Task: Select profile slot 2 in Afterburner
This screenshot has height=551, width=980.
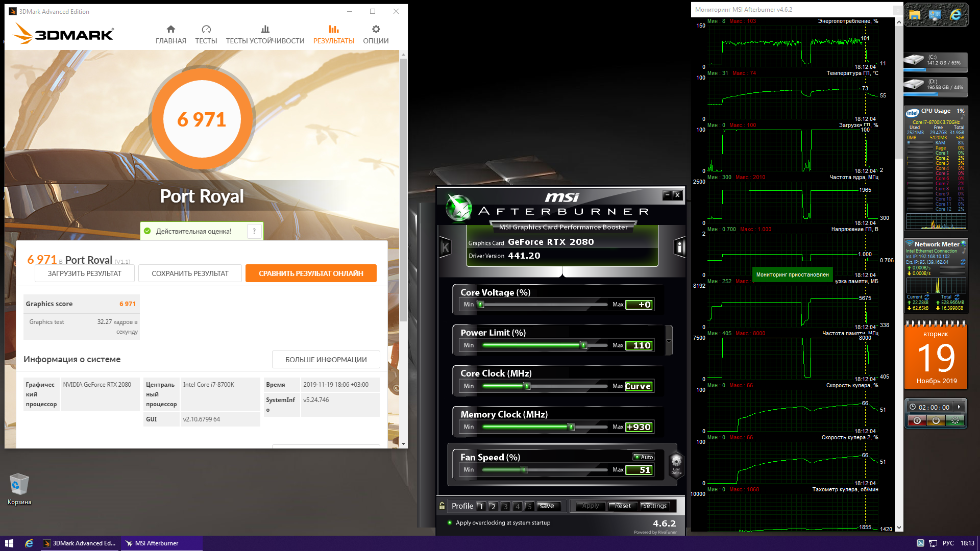Action: click(493, 506)
